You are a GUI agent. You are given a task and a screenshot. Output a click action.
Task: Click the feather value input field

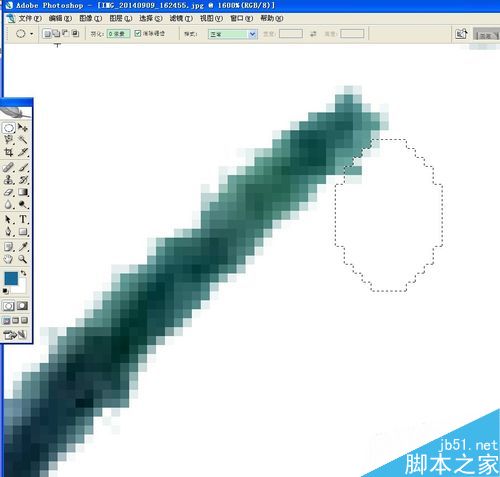[x=118, y=34]
